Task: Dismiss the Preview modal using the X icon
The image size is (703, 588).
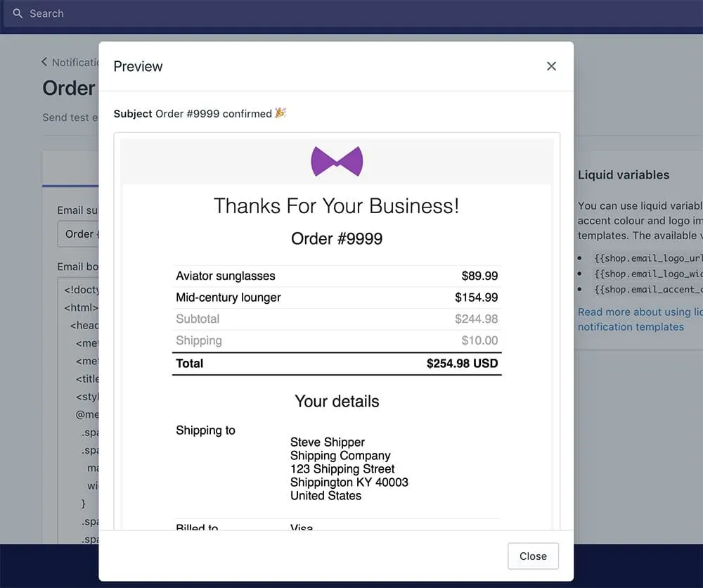Action: 551,65
